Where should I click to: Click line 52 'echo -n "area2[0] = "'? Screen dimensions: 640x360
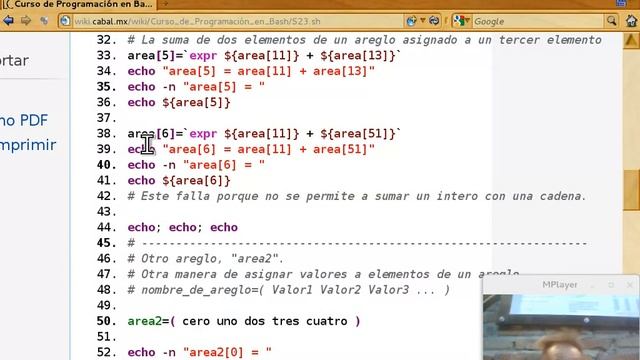(x=199, y=352)
